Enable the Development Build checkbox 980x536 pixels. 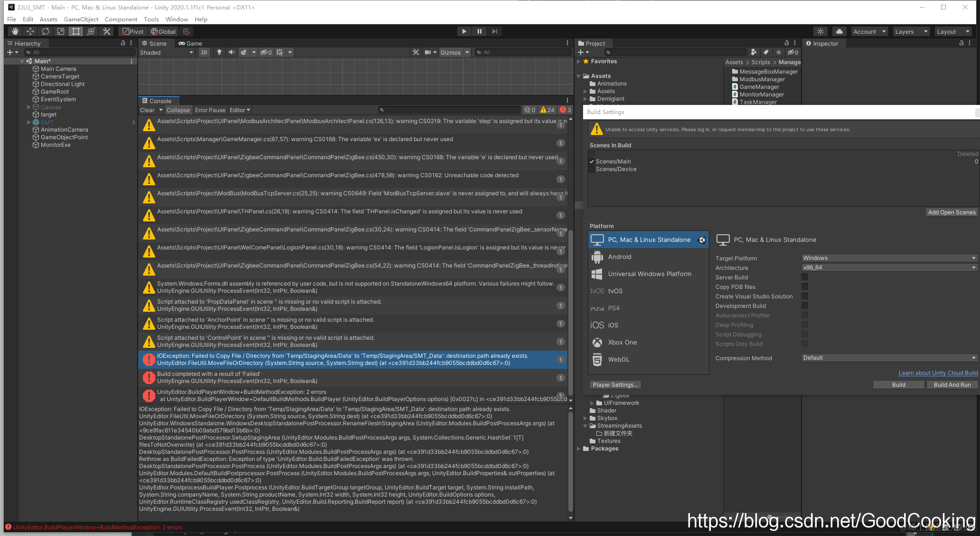805,306
